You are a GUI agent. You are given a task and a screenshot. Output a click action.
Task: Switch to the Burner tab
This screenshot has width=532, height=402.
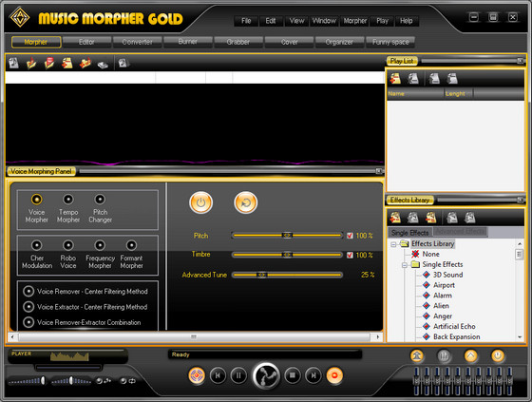(x=188, y=42)
